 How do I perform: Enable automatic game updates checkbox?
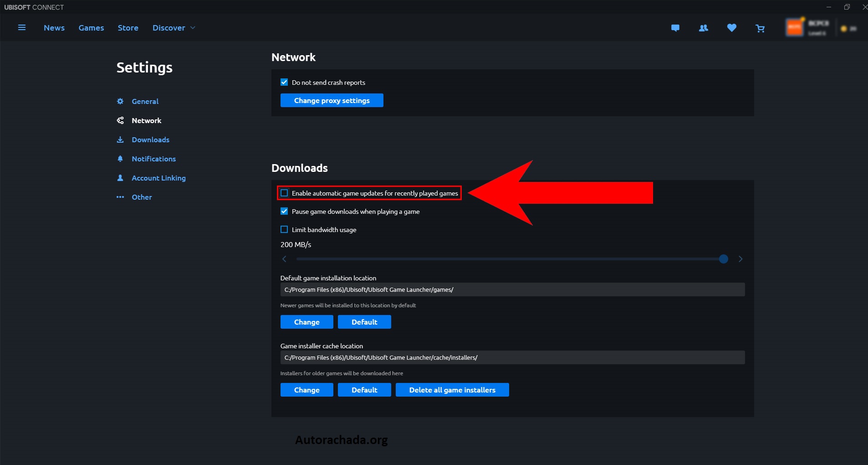[284, 193]
